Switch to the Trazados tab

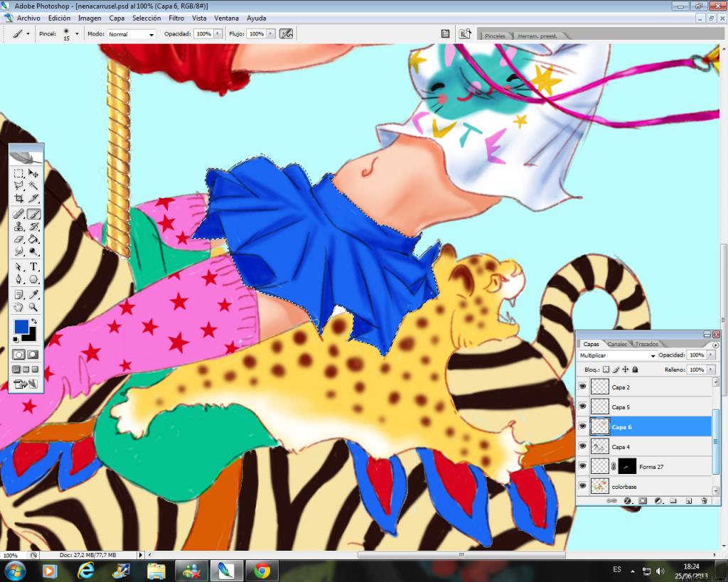click(x=647, y=345)
